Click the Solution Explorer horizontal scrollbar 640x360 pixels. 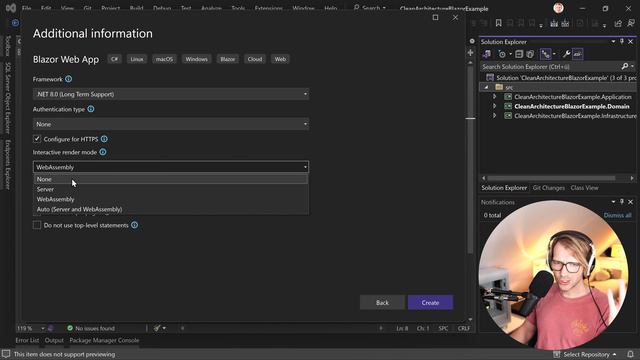click(551, 178)
